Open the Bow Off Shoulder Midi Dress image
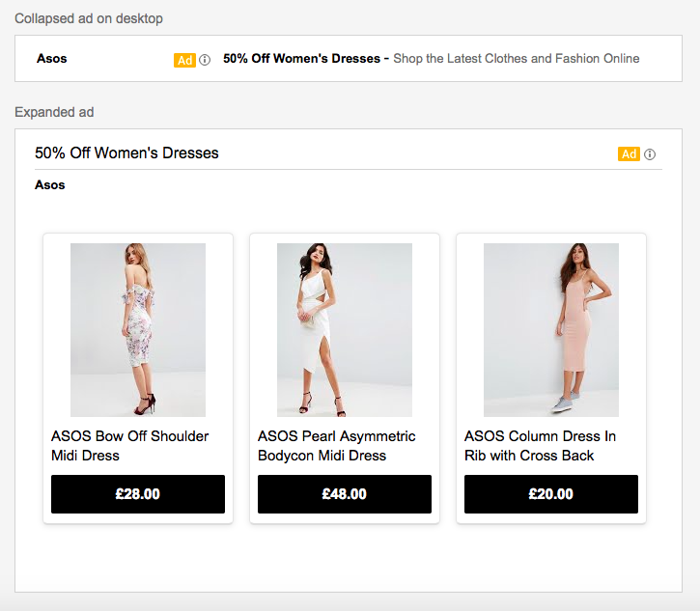This screenshot has width=700, height=611. (x=138, y=330)
